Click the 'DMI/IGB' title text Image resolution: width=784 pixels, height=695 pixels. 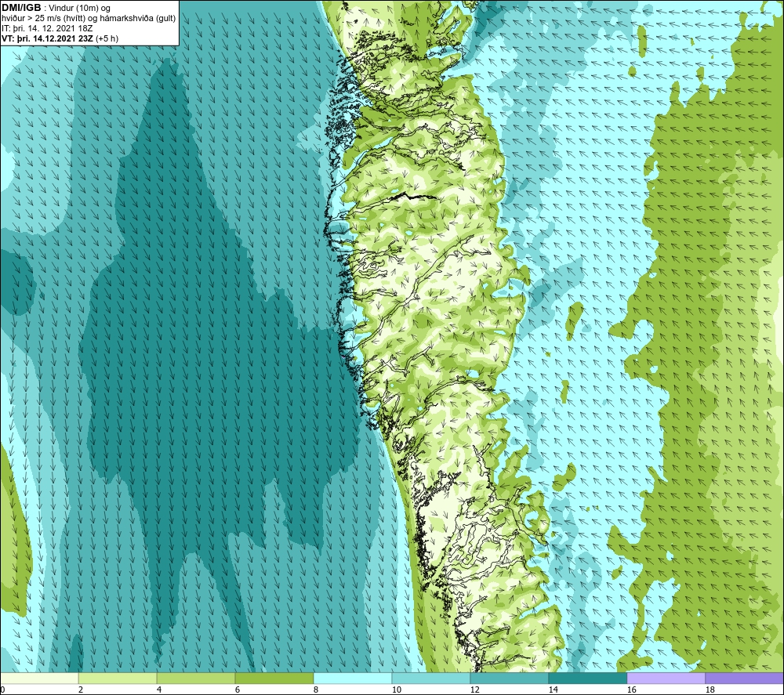click(x=21, y=8)
